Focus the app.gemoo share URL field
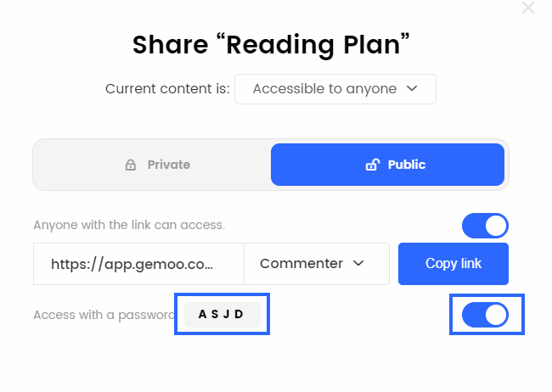Image resolution: width=552 pixels, height=392 pixels. point(138,264)
